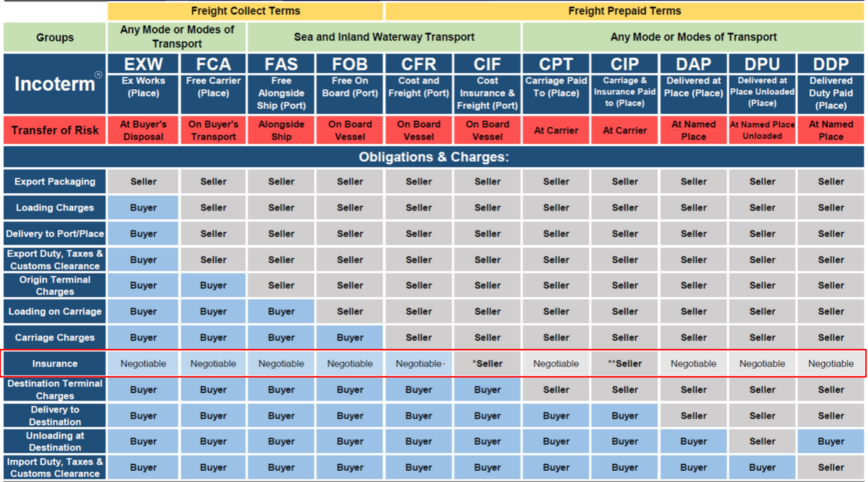The image size is (868, 482).
Task: Click the CFR column header
Action: [419, 64]
